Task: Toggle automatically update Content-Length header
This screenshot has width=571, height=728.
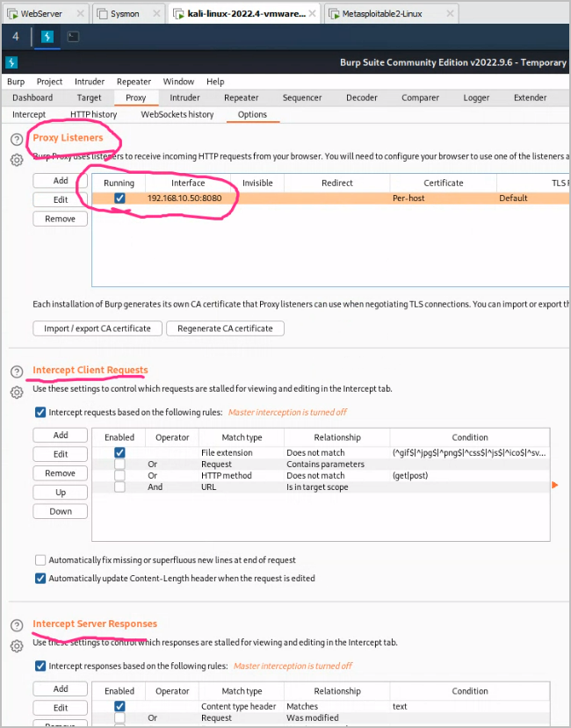Action: click(40, 579)
